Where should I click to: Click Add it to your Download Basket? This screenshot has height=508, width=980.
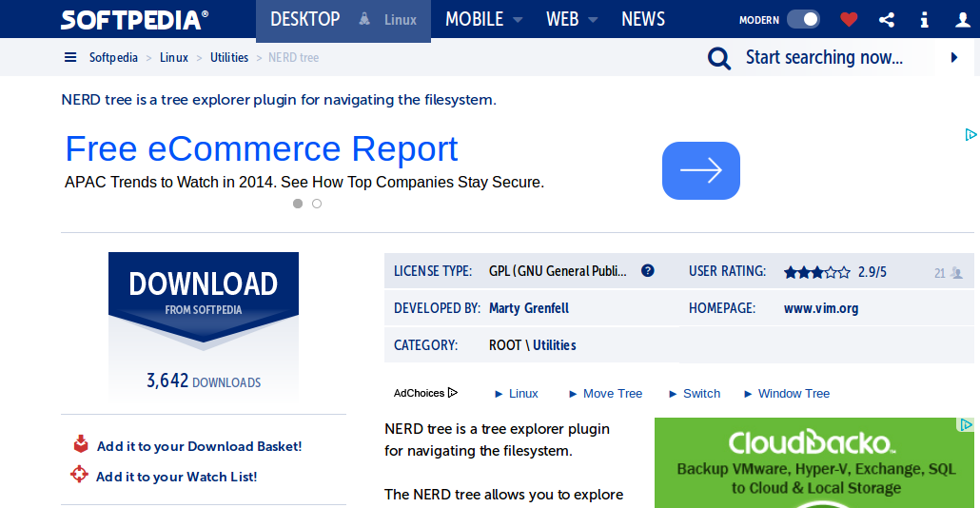tap(200, 446)
